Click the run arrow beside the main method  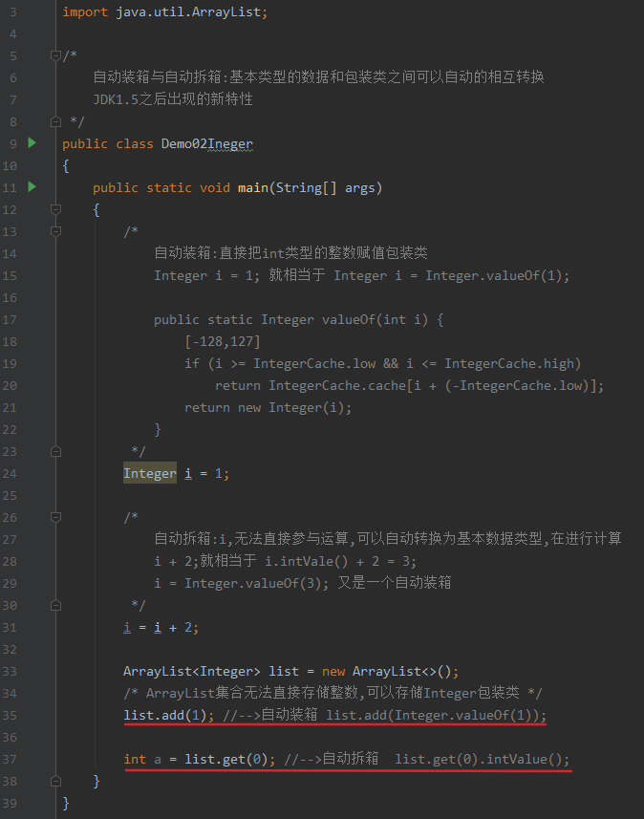pyautogui.click(x=32, y=187)
